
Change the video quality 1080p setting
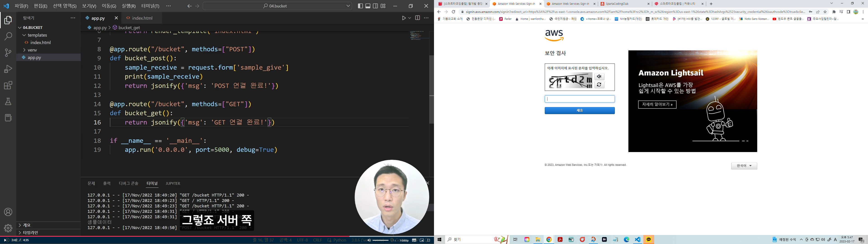pyautogui.click(x=404, y=240)
